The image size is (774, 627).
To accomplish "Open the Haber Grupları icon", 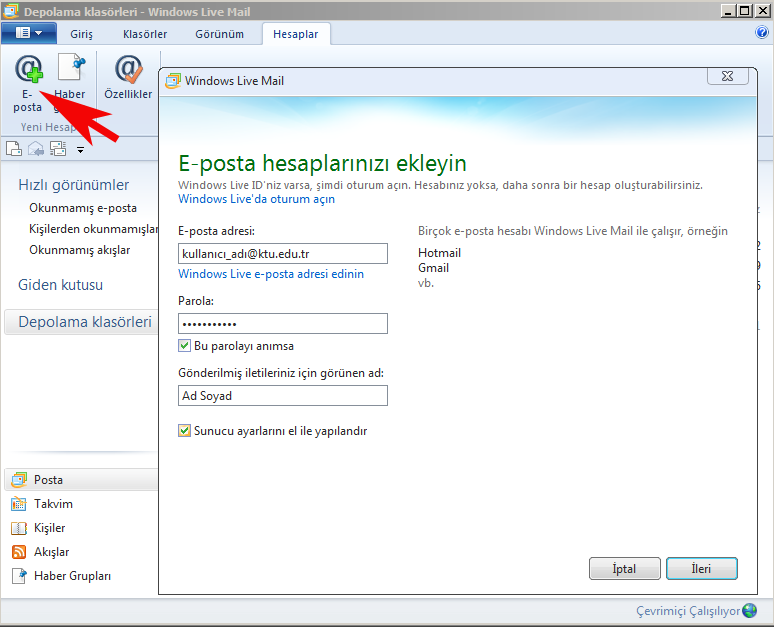I will pos(19,576).
